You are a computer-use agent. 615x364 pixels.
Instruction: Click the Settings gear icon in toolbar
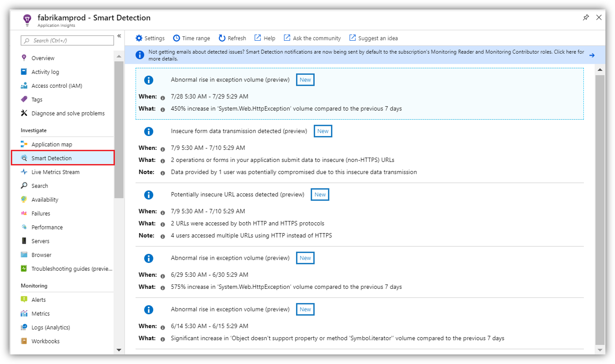point(139,38)
